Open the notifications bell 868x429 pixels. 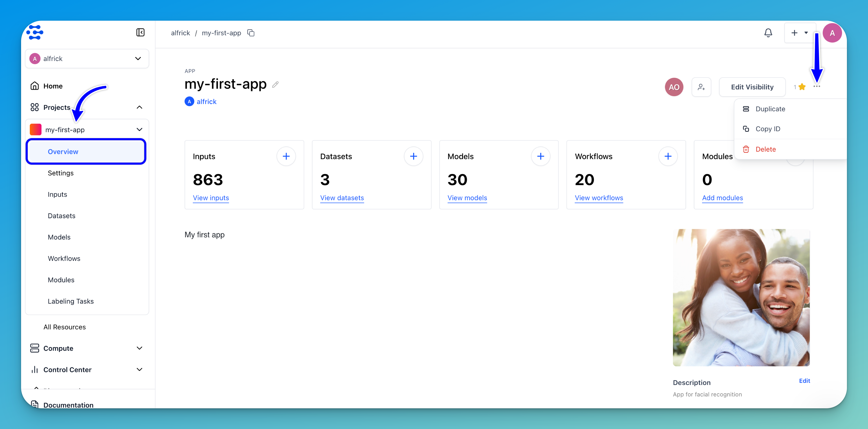point(768,33)
